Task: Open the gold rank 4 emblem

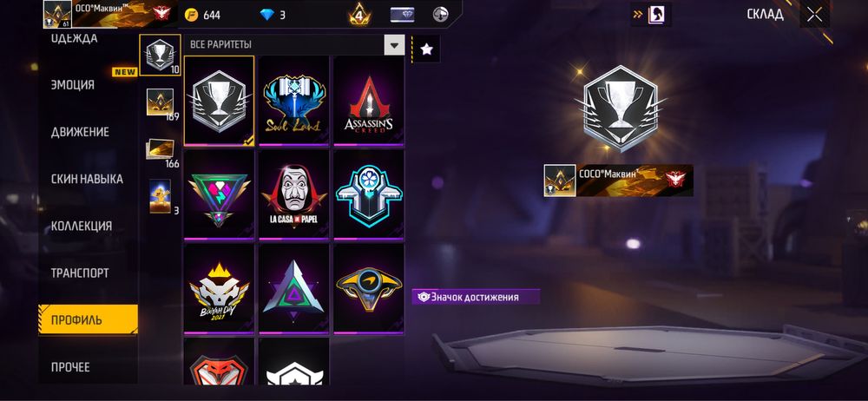Action: pyautogui.click(x=360, y=15)
